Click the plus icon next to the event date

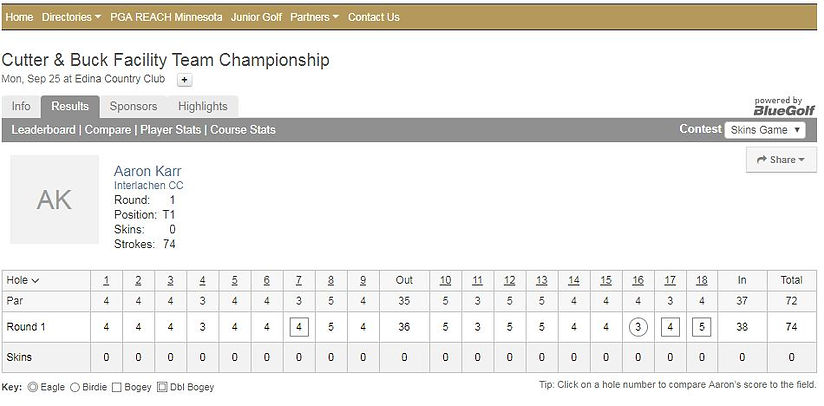184,80
